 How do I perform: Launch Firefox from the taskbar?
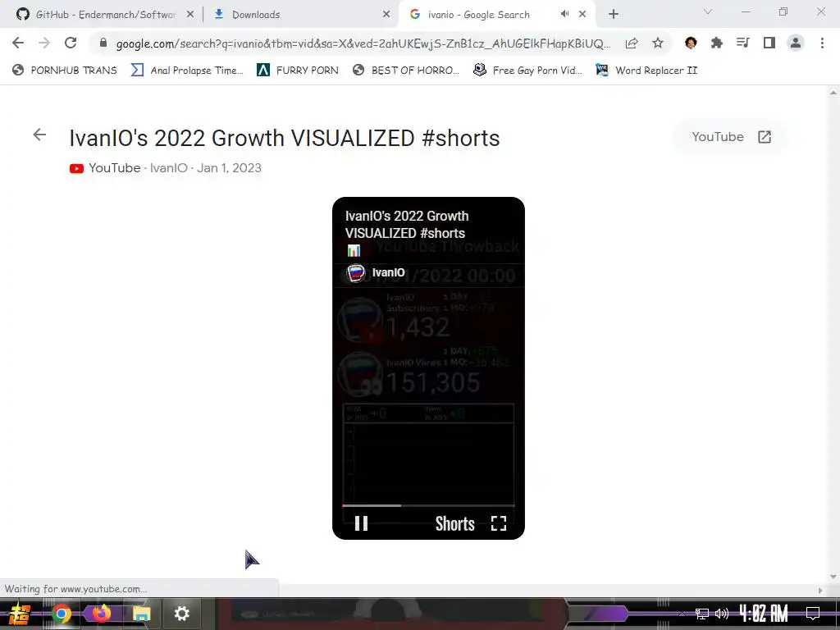click(x=100, y=614)
